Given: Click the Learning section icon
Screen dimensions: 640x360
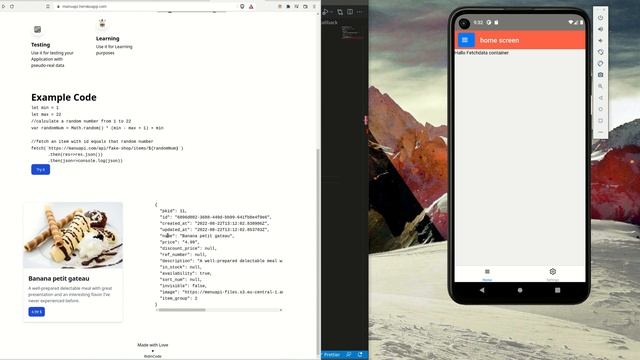Looking at the screenshot, I should 102,24.
